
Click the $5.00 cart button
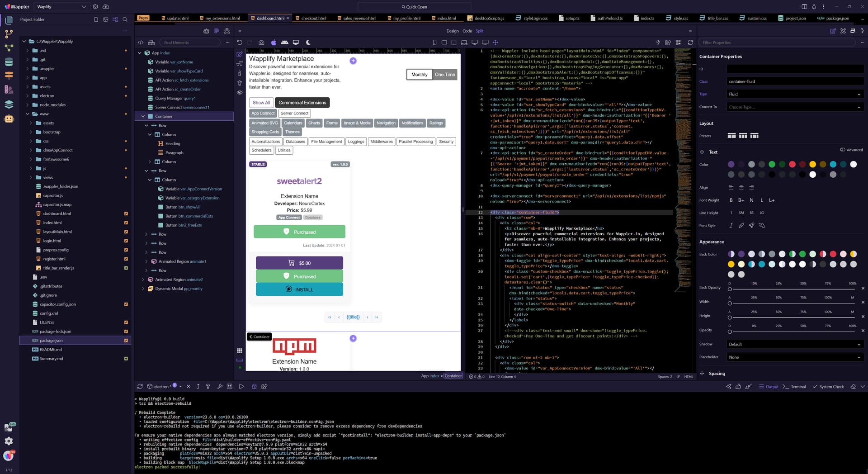[299, 263]
